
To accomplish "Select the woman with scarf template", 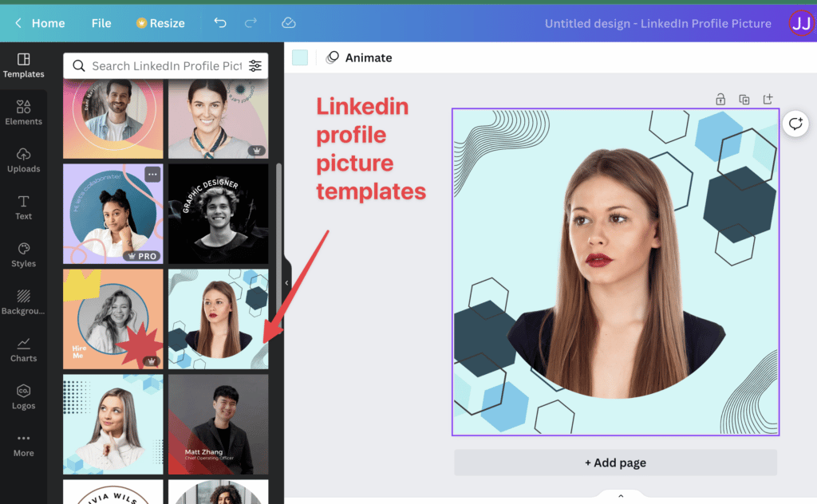I will click(x=219, y=119).
